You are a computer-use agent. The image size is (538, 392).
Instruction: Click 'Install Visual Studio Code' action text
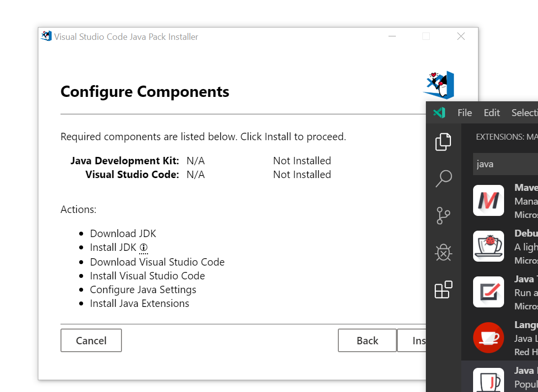click(x=148, y=275)
